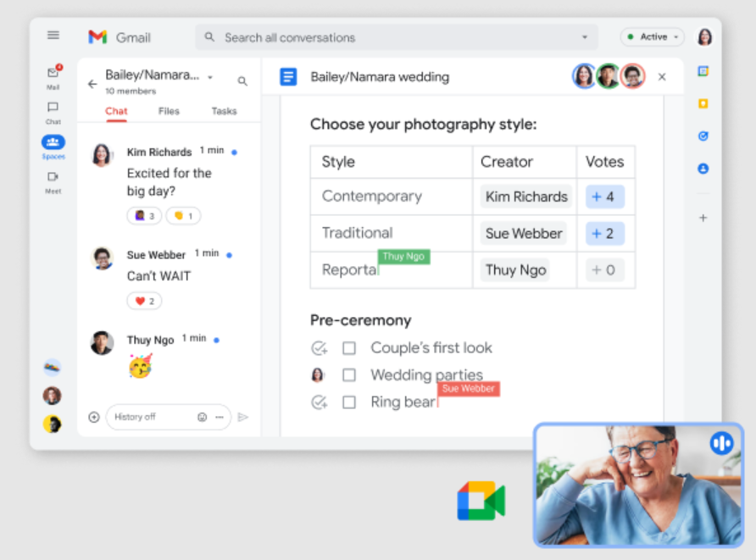Click the middle collaborator avatar in header
This screenshot has width=756, height=560.
coord(609,76)
